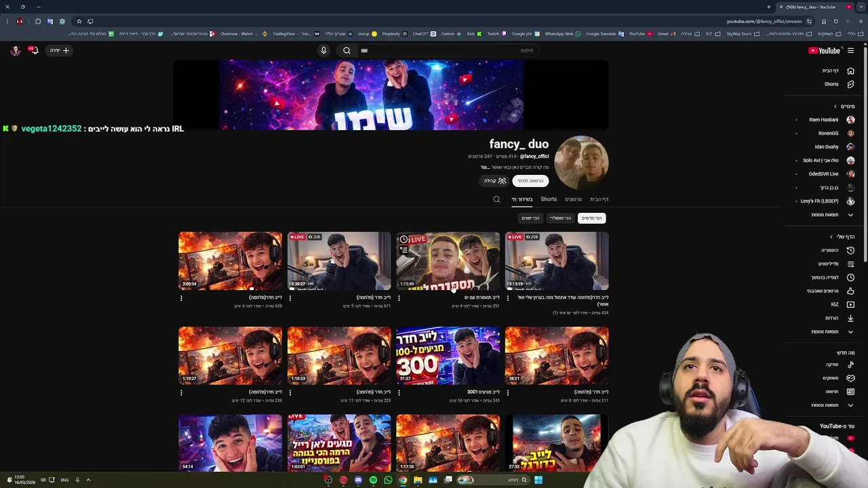Open the 300 subscribers stream thumbnail

click(448, 356)
